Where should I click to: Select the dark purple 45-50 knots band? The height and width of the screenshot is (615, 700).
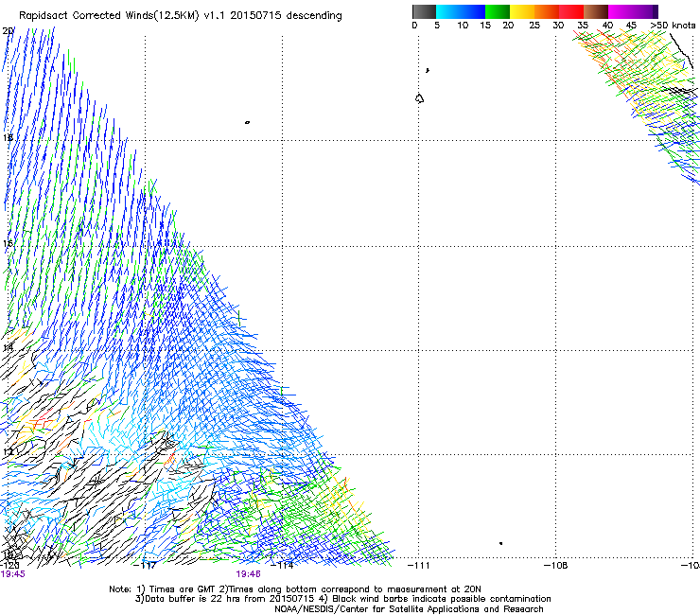pos(645,11)
